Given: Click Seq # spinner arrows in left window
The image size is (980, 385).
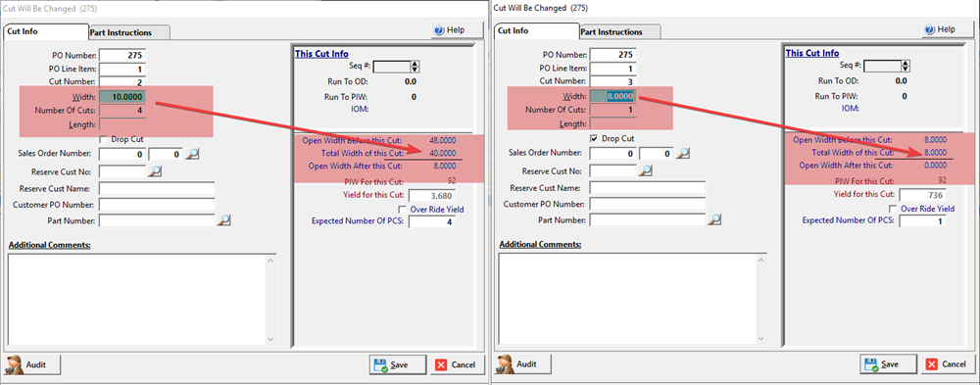Looking at the screenshot, I should coord(415,67).
